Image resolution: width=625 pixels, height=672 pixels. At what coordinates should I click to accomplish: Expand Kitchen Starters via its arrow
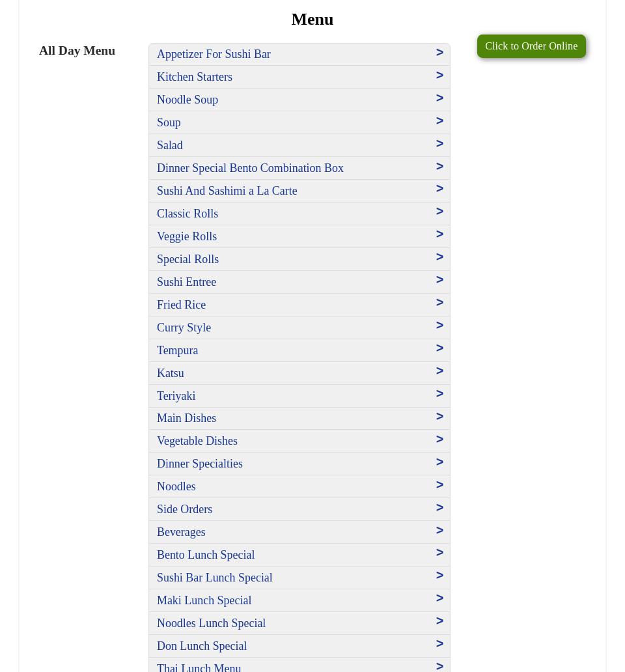[439, 76]
